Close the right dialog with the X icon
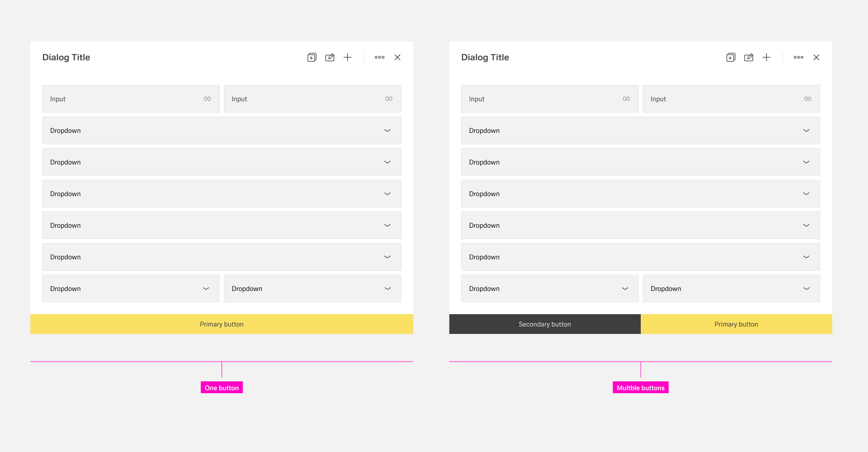 click(x=816, y=57)
